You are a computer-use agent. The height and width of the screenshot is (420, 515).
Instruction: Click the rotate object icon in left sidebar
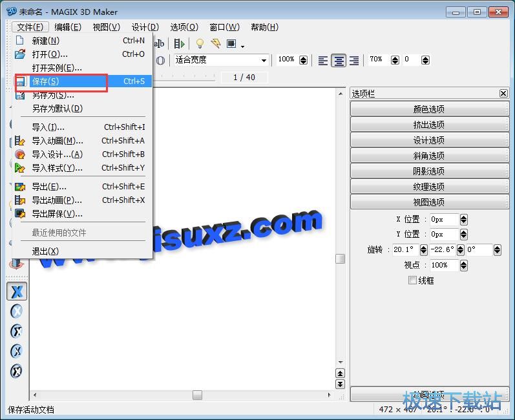[16, 264]
